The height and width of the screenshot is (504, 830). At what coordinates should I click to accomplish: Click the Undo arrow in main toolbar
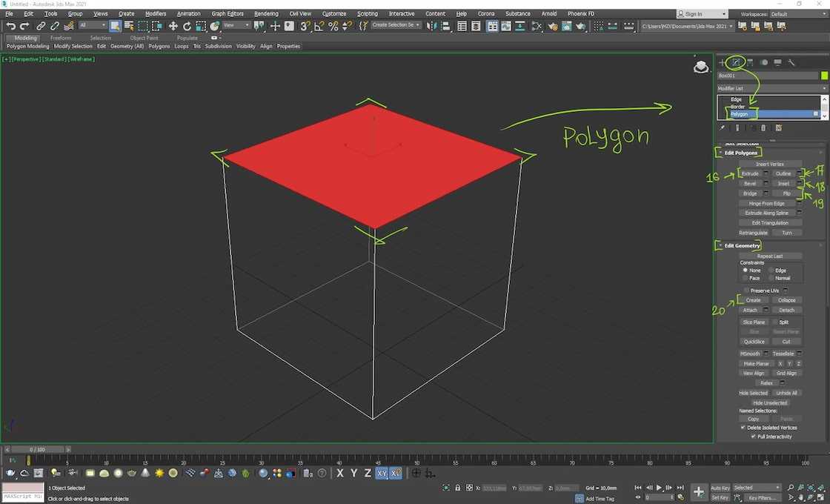click(x=10, y=26)
